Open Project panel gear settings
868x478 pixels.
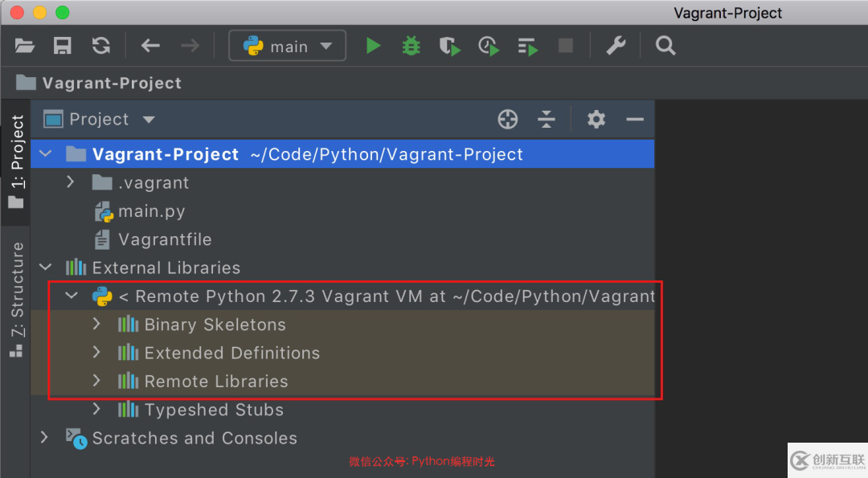(596, 120)
